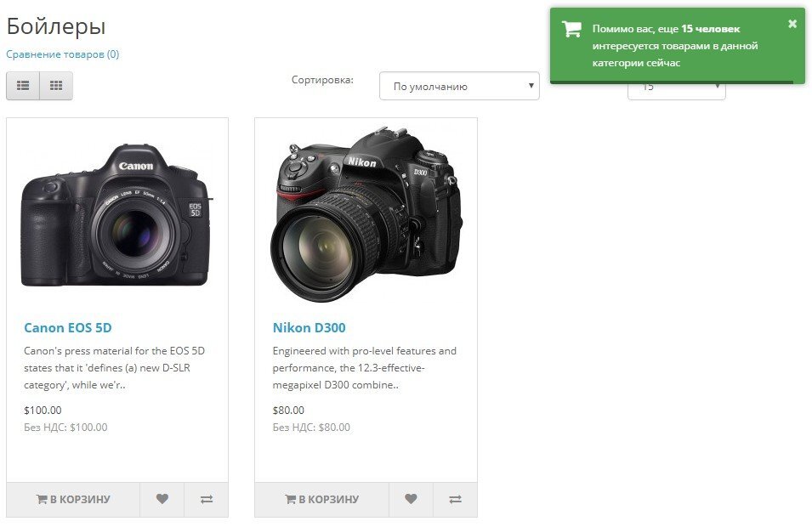Click the notification's progress bar

coord(672,82)
